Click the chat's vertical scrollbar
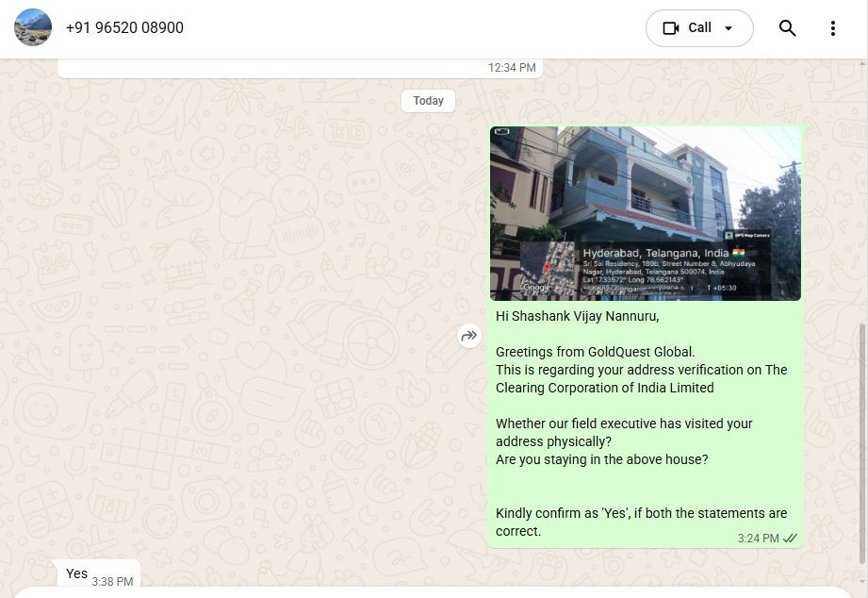 (x=862, y=443)
